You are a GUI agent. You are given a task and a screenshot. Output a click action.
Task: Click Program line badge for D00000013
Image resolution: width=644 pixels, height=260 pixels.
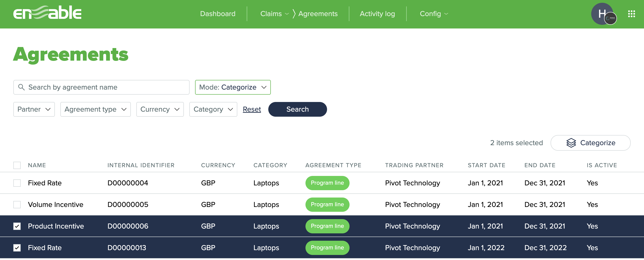pos(327,248)
